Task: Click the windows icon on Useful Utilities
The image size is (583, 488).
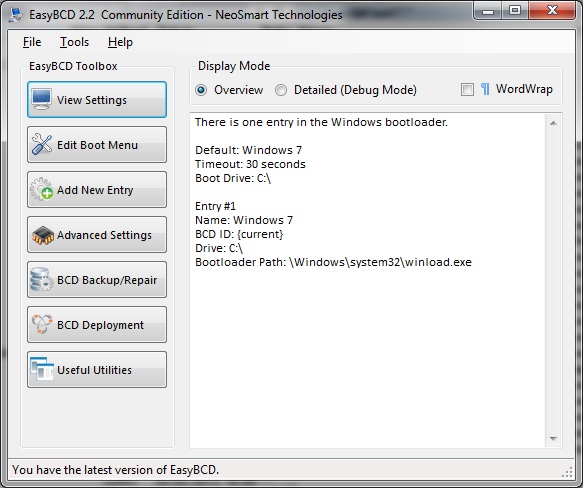Action: (42, 369)
